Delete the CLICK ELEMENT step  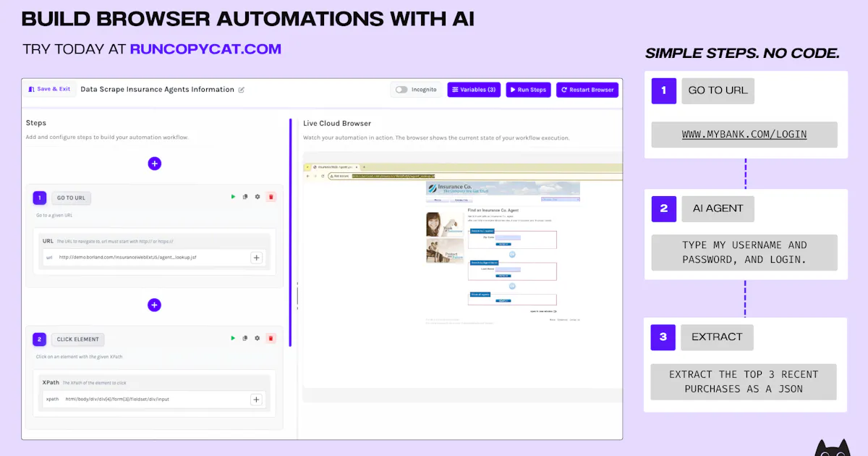pyautogui.click(x=271, y=338)
